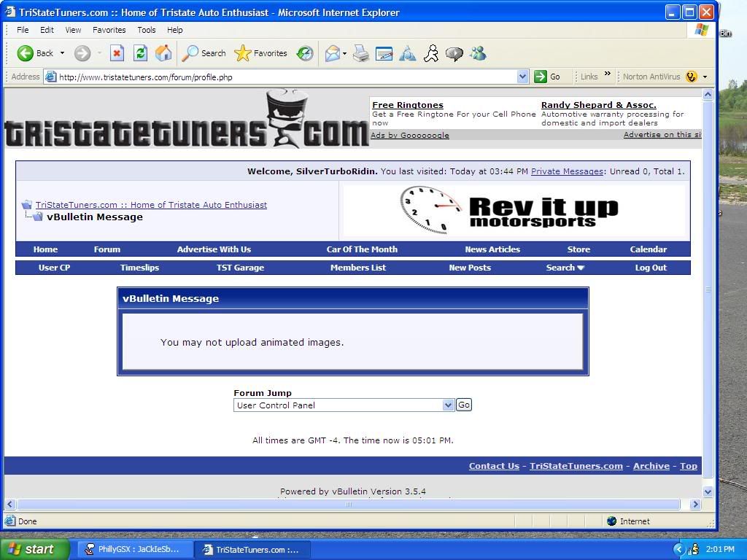
Task: Click the vertical scrollbar down arrow
Action: pos(708,491)
